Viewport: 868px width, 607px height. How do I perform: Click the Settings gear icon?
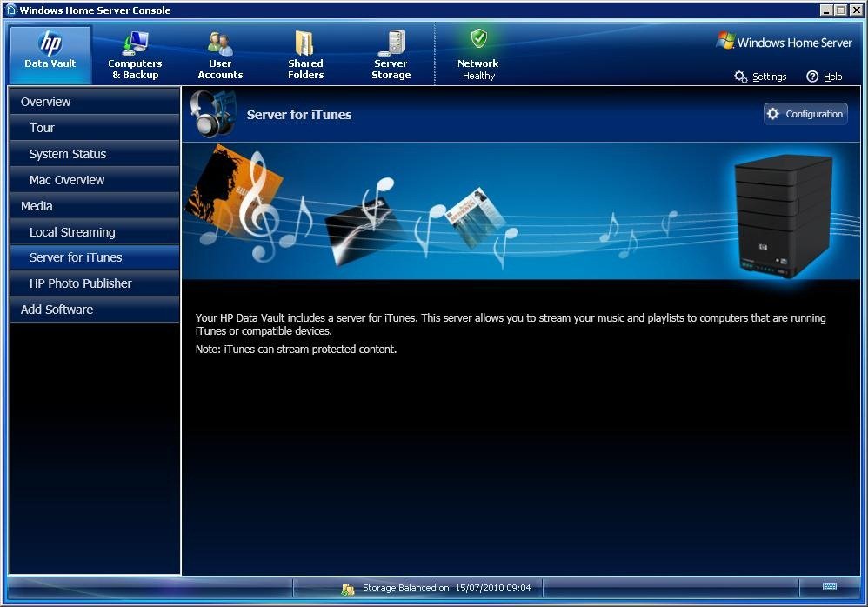coord(741,77)
